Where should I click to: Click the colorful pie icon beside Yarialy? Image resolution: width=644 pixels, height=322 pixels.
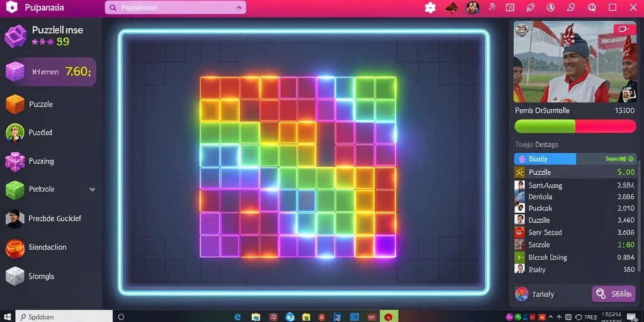[x=521, y=294]
